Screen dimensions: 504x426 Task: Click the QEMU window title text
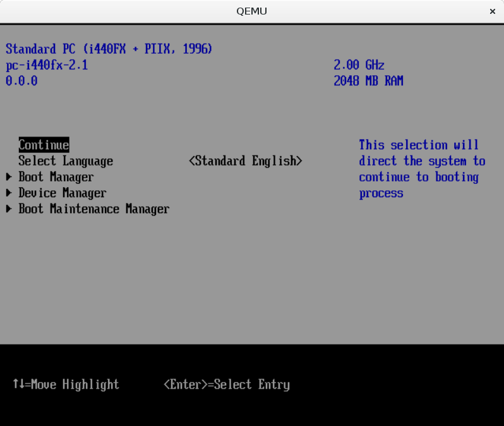(x=251, y=11)
